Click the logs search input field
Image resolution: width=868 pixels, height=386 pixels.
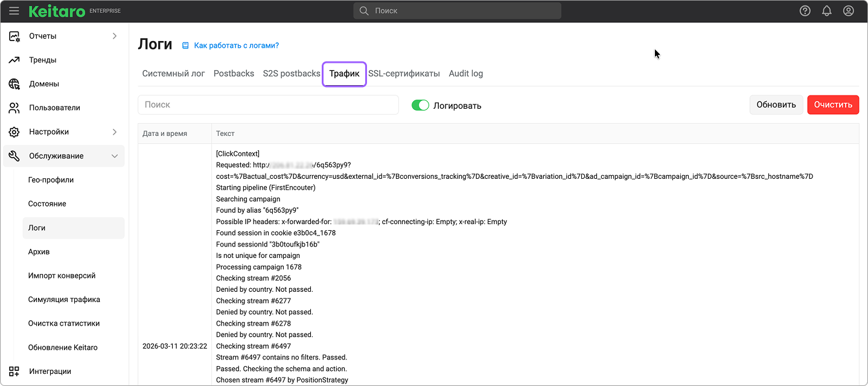pos(268,105)
